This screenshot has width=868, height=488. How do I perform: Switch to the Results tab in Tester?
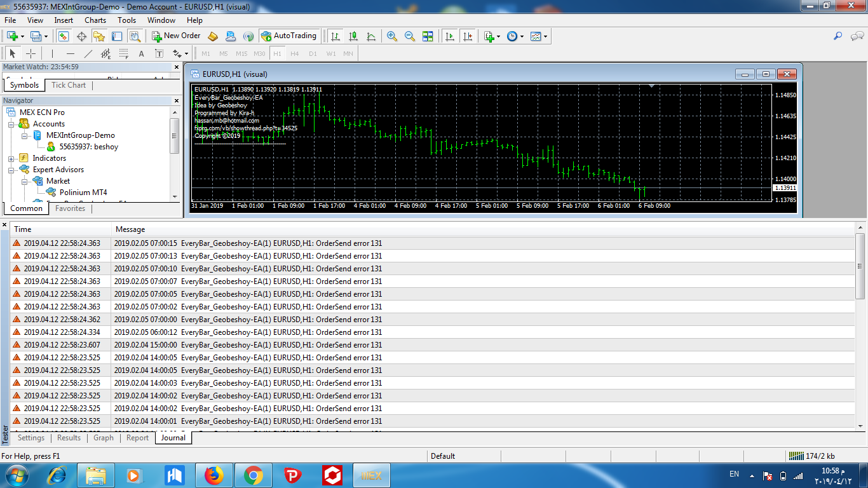point(69,438)
